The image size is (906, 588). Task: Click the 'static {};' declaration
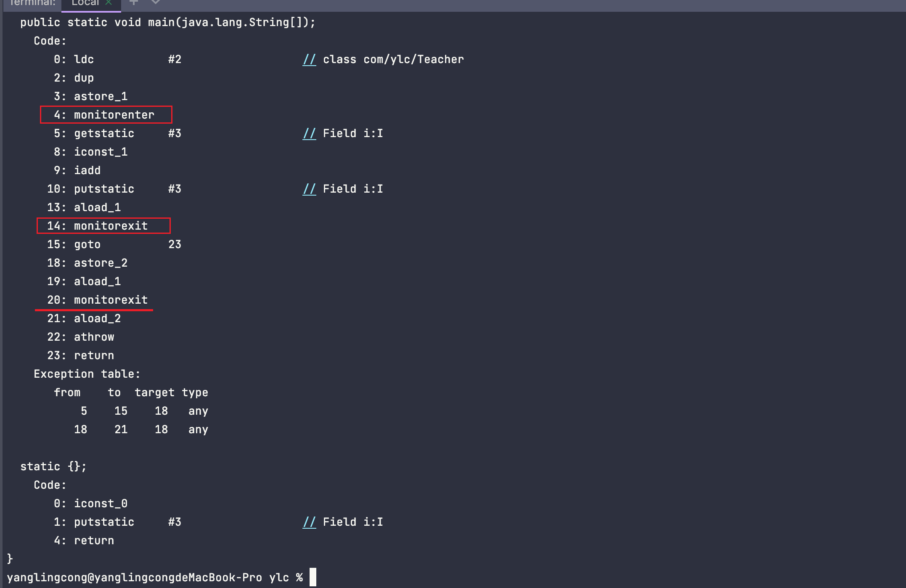pos(53,467)
